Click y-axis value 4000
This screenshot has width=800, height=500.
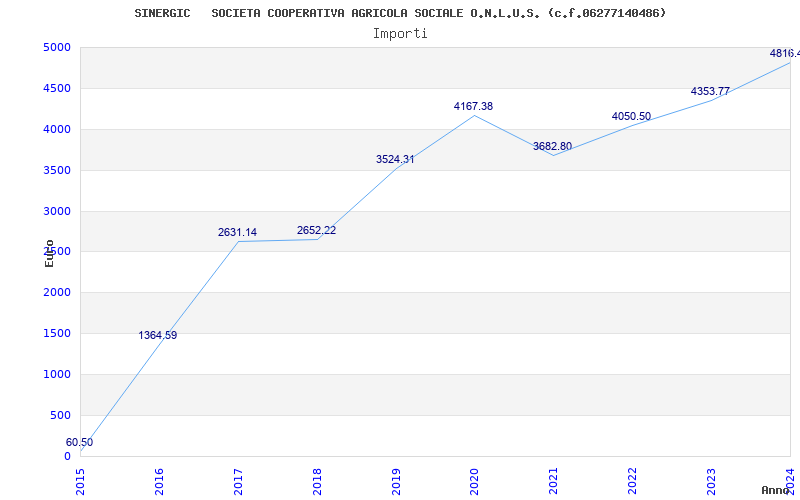click(57, 130)
